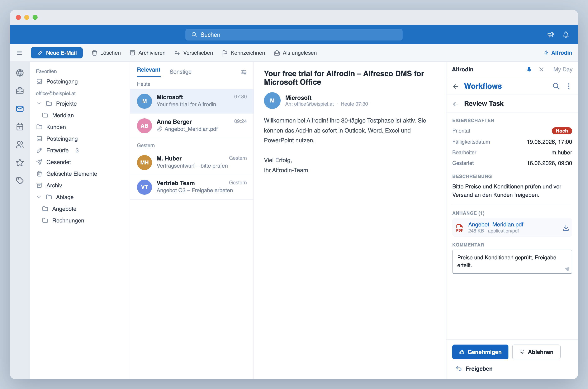The image size is (588, 389).
Task: Open the tag icon in left sidebar
Action: [20, 180]
